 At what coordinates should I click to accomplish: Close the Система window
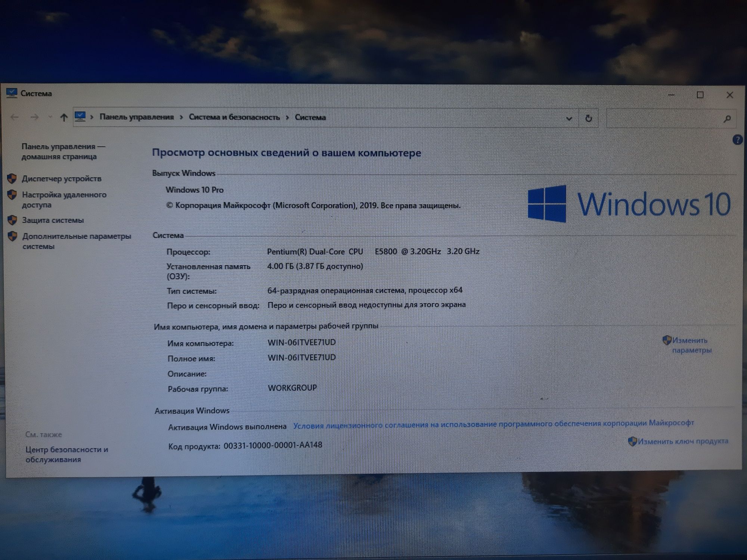729,95
